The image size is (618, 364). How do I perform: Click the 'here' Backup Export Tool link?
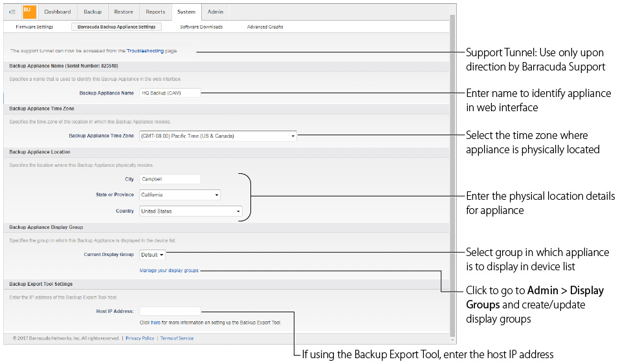(156, 323)
